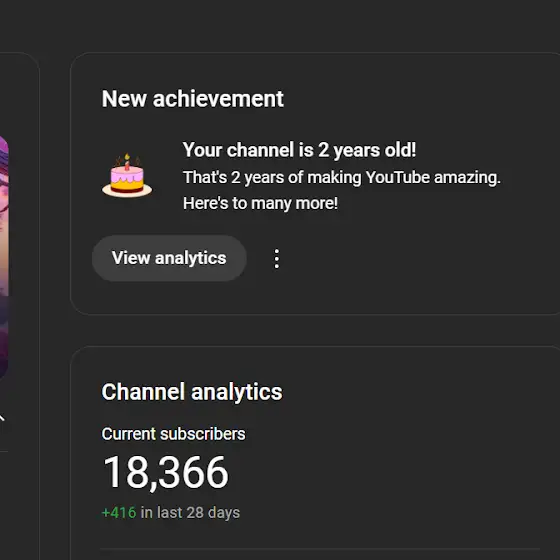Click the candle on the cake icon
The image size is (560, 560).
tap(127, 162)
